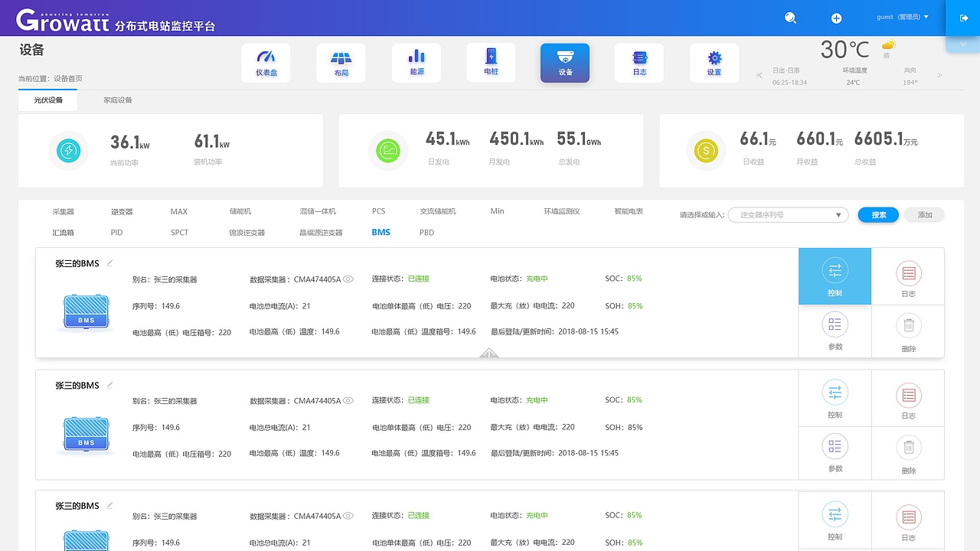Screen dimensions: 980x551
Task: Click the plus add icon in header
Action: pyautogui.click(x=836, y=18)
